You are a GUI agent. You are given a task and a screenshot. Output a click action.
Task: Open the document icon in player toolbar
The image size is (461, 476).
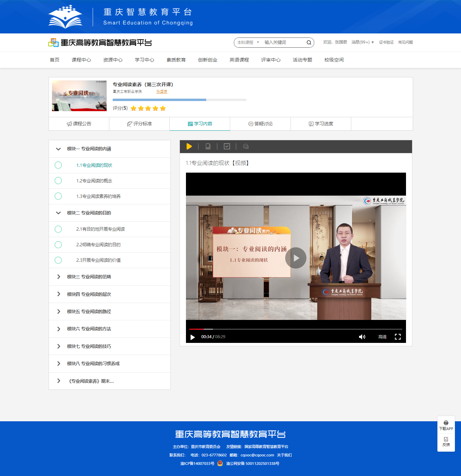click(208, 146)
